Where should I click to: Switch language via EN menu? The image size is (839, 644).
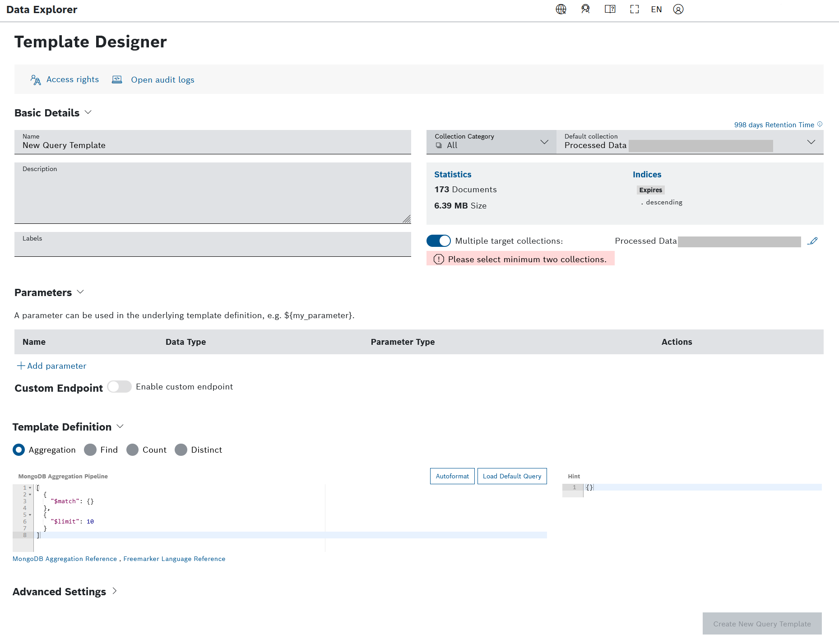(656, 9)
